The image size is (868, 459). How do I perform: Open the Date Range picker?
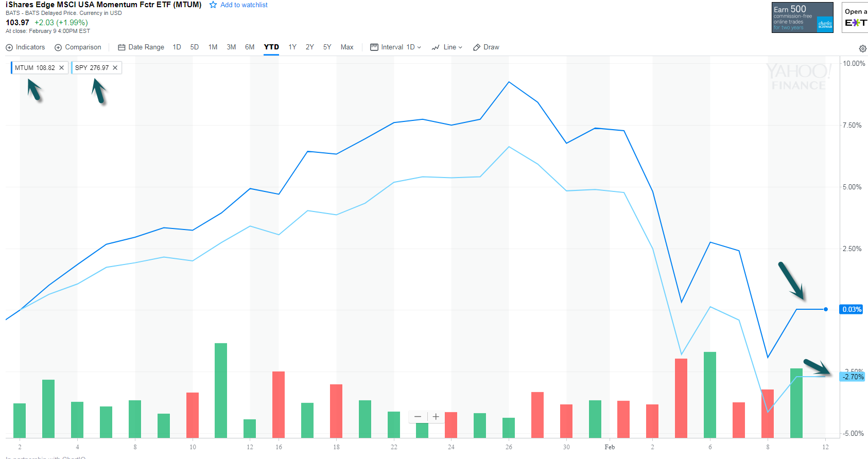(x=141, y=47)
